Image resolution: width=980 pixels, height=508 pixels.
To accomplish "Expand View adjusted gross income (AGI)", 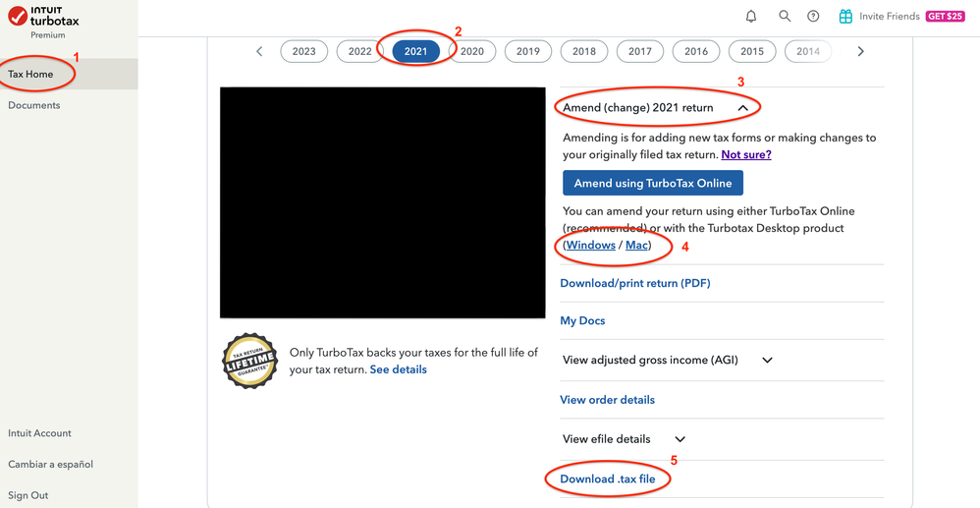I will point(767,361).
